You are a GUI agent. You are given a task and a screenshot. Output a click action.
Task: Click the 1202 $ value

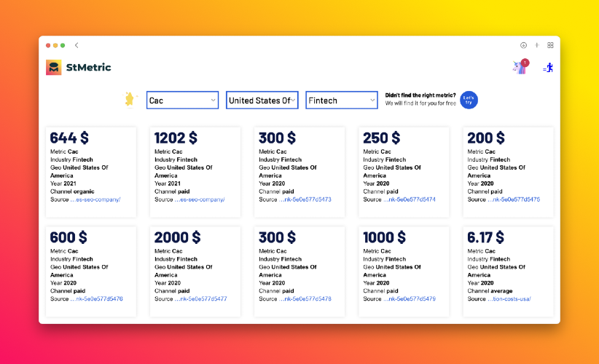(x=176, y=138)
